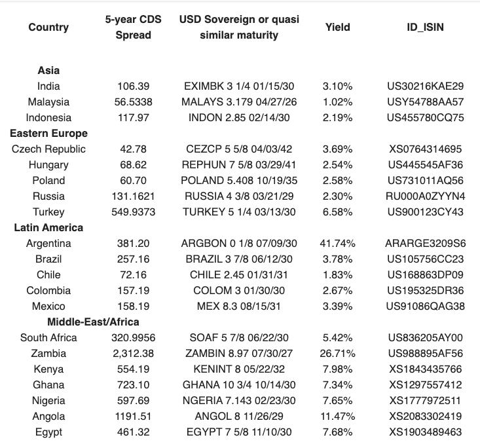Click the Middle-East/Africa region heading

coord(93,322)
